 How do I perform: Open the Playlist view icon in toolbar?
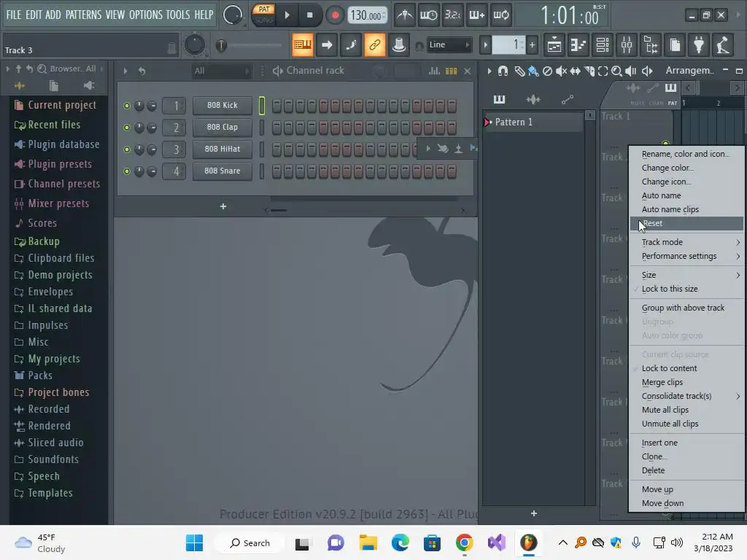coord(554,44)
